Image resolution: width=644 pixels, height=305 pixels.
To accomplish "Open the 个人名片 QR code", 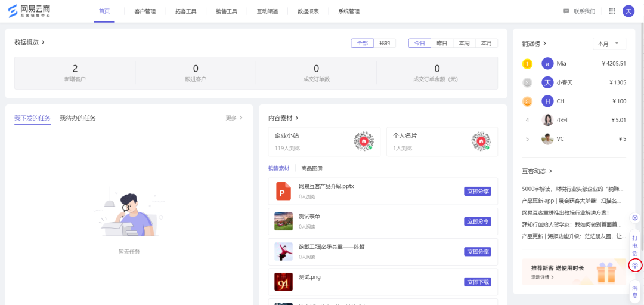I will point(481,141).
